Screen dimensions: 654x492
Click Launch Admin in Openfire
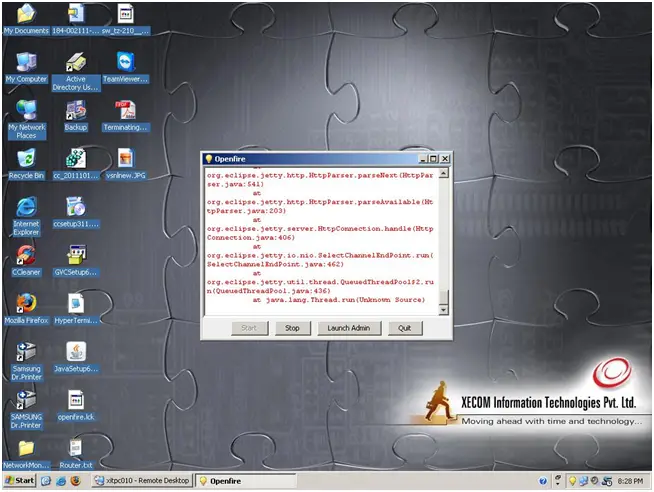pos(349,328)
